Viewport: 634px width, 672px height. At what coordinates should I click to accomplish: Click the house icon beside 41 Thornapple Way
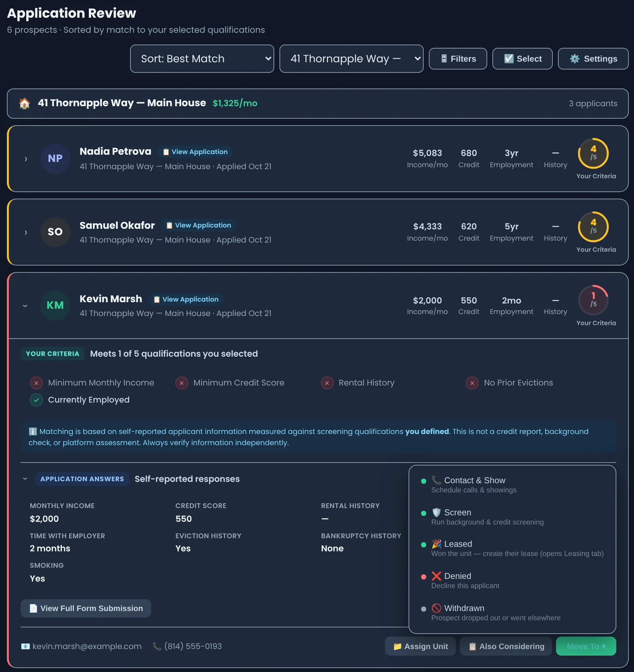(25, 103)
